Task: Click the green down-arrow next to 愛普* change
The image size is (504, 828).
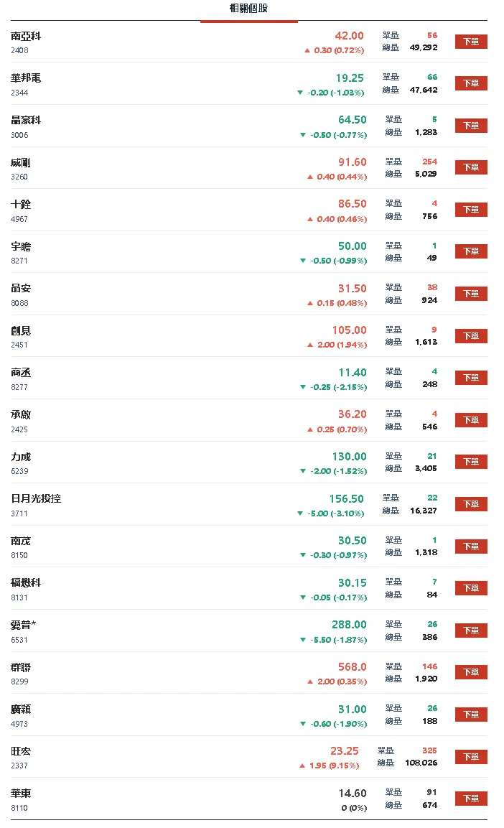Action: click(x=304, y=639)
